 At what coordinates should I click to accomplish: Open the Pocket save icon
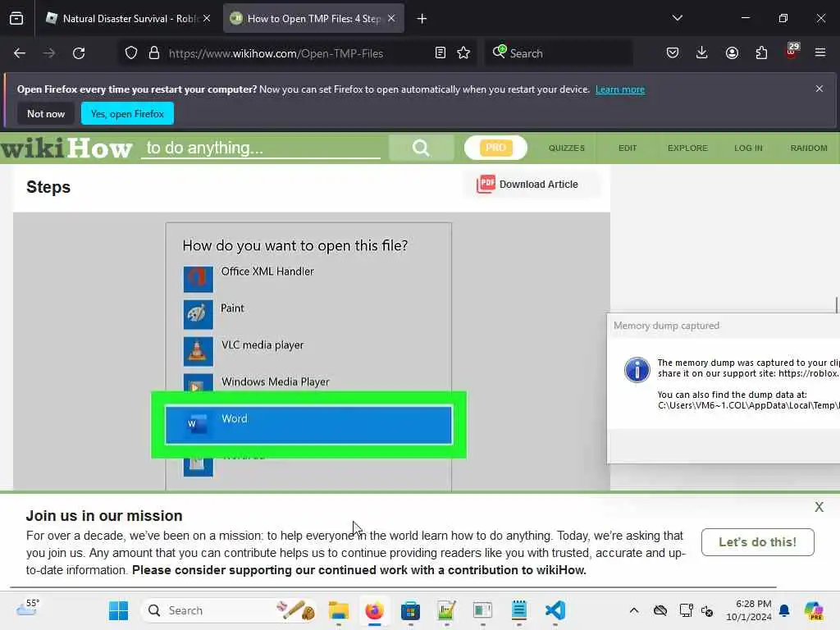coord(673,53)
